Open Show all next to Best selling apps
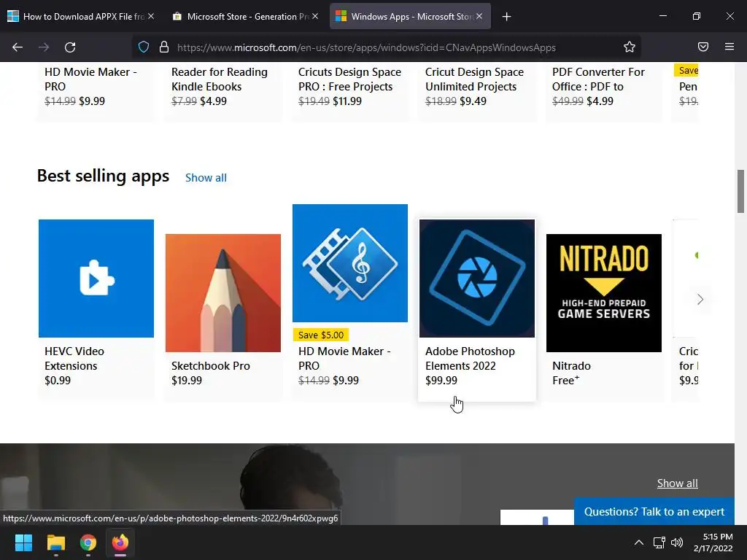747x560 pixels. [x=206, y=178]
